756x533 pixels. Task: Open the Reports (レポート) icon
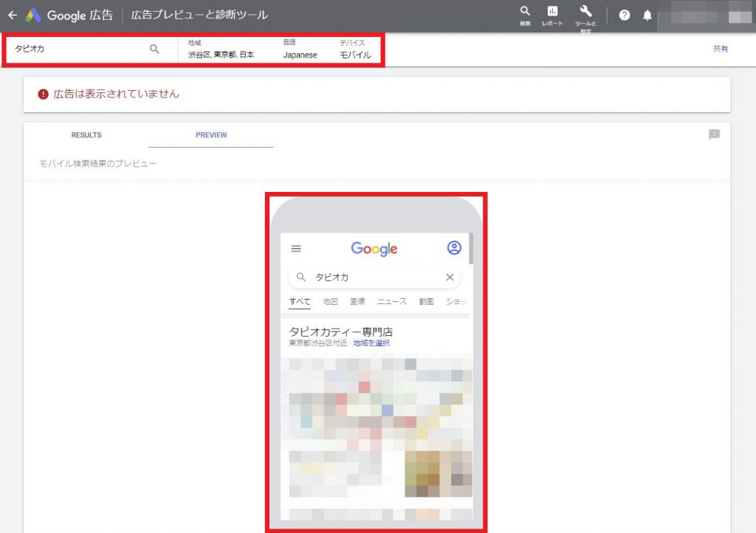tap(552, 16)
